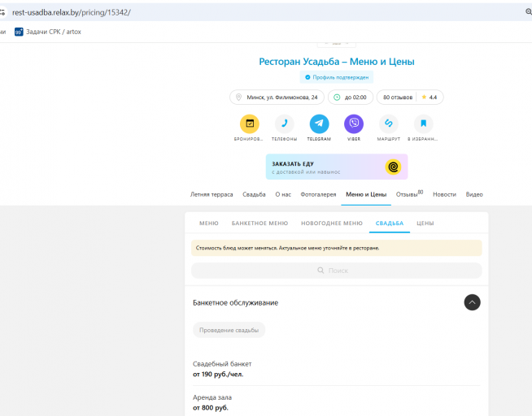Image resolution: width=532 pixels, height=416 pixels.
Task: Click the route (Маршрут) icon
Action: coord(389,123)
